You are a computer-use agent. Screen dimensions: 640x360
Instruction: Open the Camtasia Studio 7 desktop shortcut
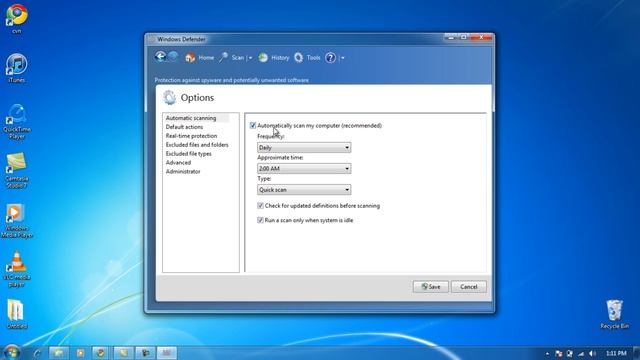click(17, 171)
